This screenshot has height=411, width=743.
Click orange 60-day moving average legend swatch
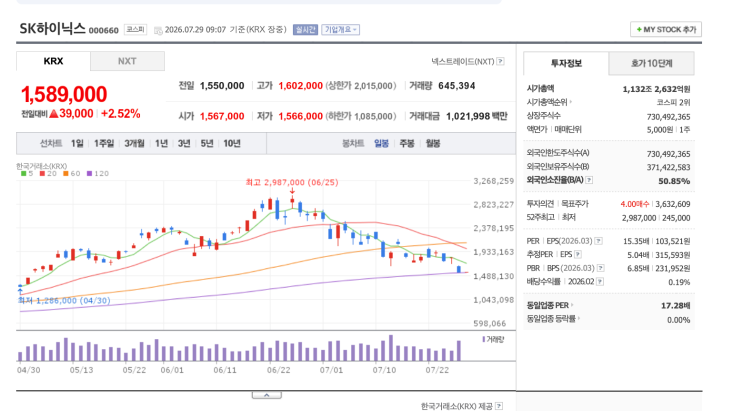tap(66, 174)
